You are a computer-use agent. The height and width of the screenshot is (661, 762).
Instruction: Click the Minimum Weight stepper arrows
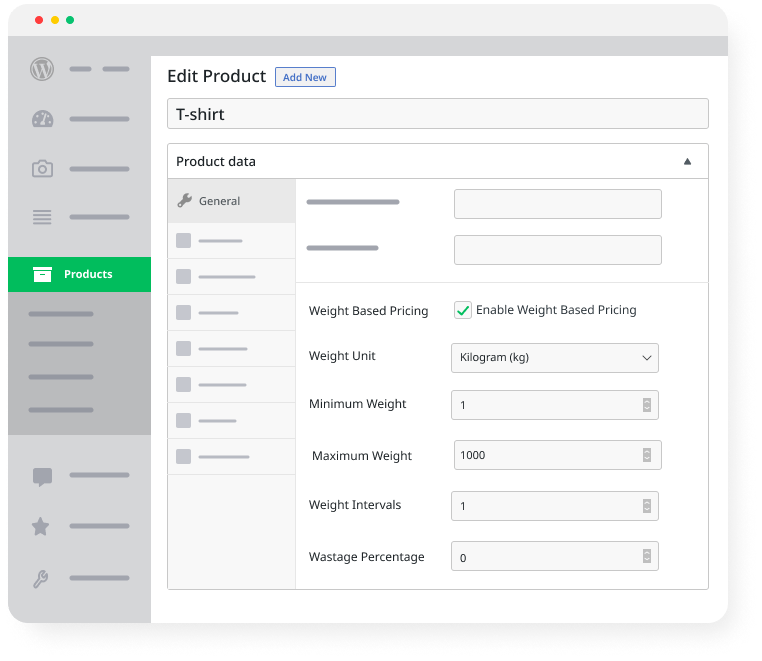click(x=647, y=405)
